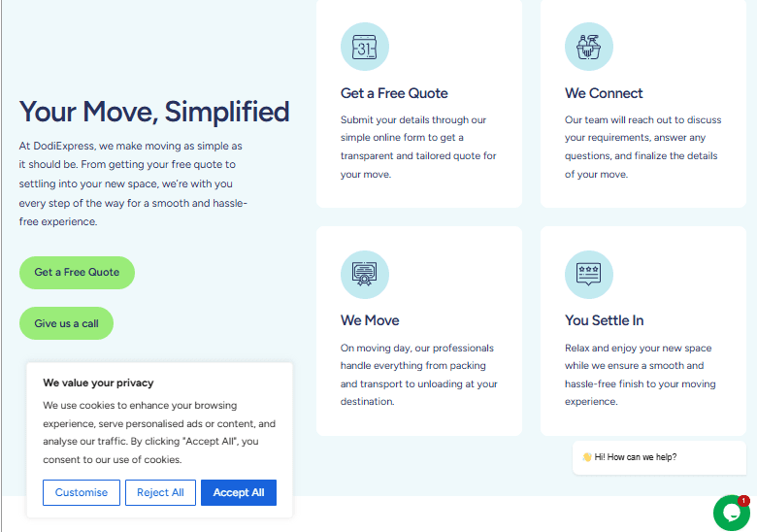Click the Get a Free Quote card heading
This screenshot has width=757, height=532.
[394, 93]
